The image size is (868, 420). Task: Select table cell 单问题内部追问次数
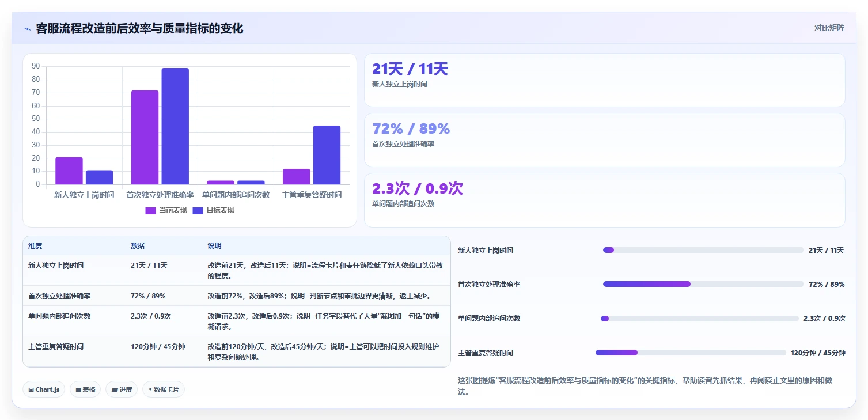[x=59, y=316]
